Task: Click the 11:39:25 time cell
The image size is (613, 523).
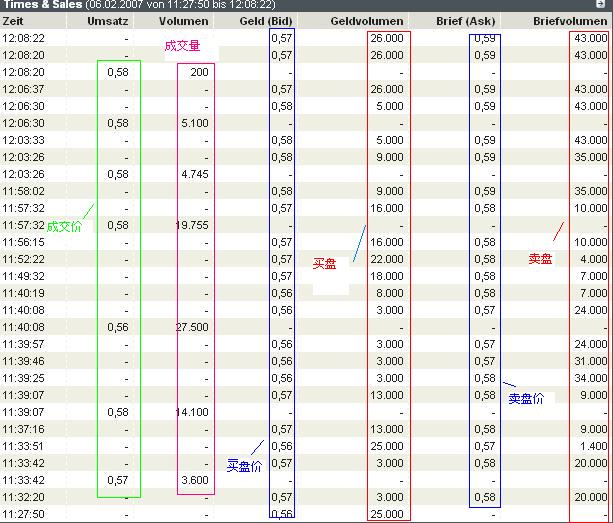Action: pyautogui.click(x=23, y=378)
